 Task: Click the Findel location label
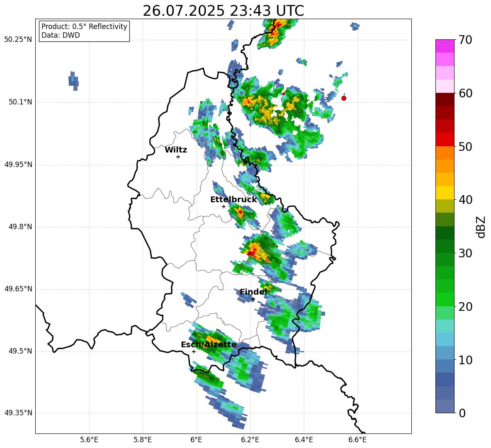click(253, 292)
